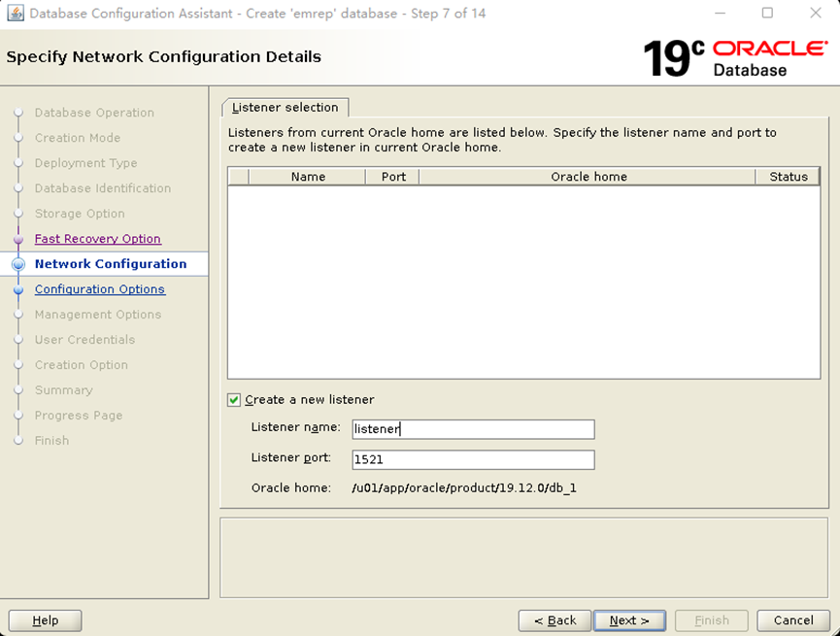The image size is (840, 636).
Task: Click the Configuration Options step bullet icon
Action: tap(18, 289)
